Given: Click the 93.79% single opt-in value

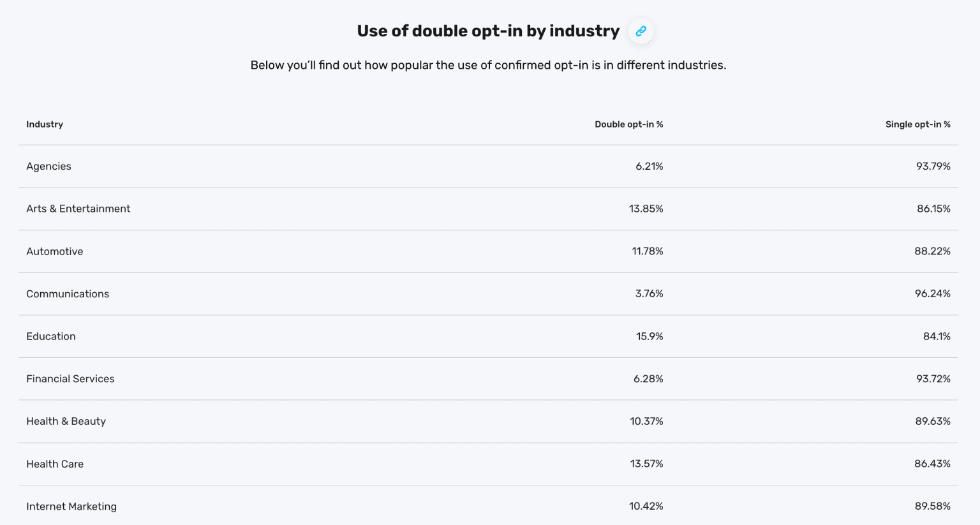Looking at the screenshot, I should [x=933, y=166].
